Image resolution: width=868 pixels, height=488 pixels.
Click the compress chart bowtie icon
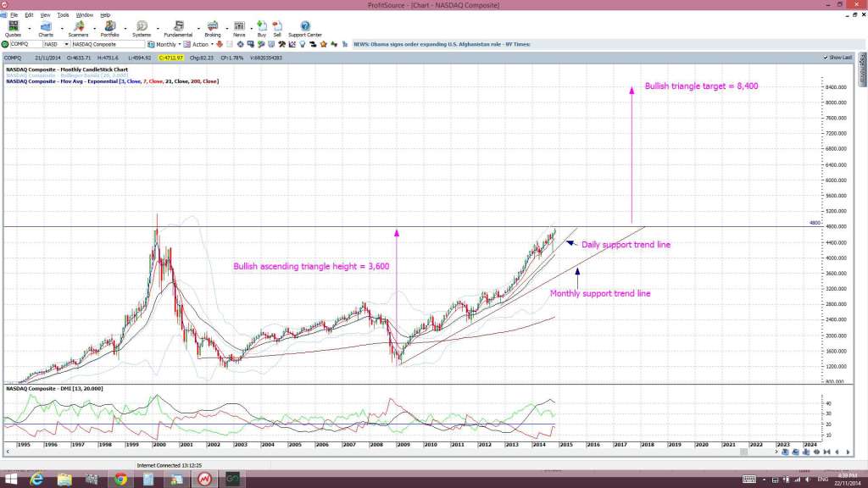coord(827,452)
